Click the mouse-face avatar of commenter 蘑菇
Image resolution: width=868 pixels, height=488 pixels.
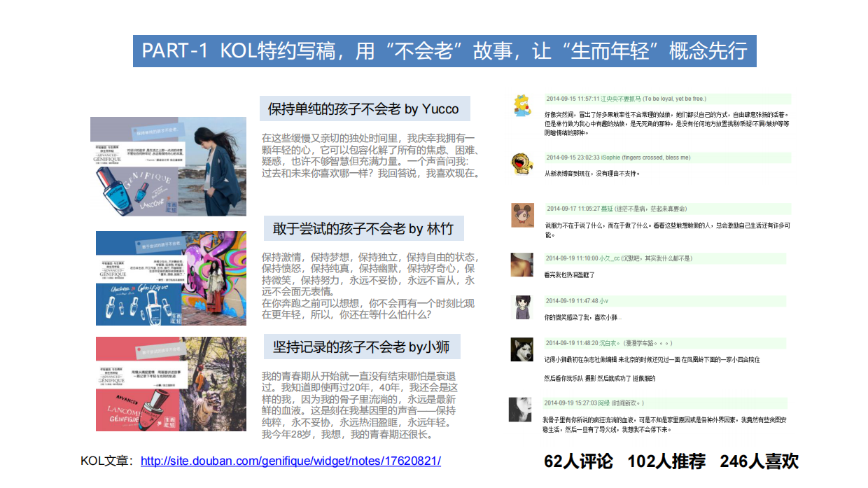point(521,215)
